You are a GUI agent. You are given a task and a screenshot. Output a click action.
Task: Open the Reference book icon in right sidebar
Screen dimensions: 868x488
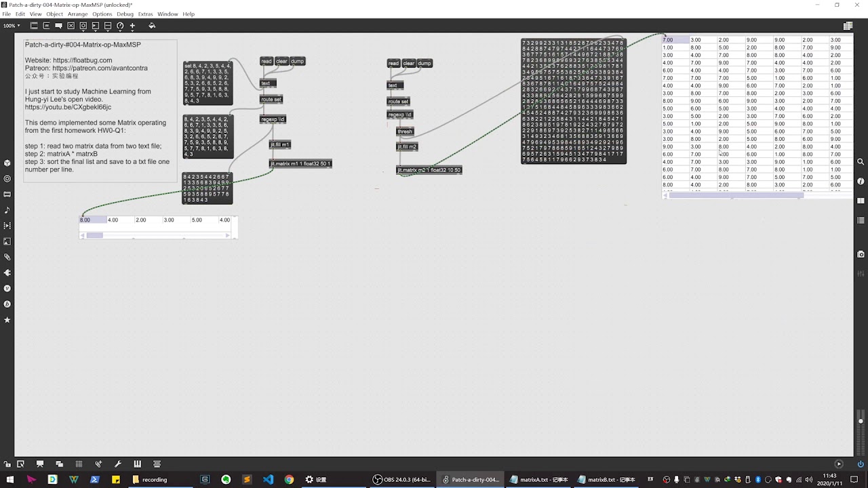pos(861,201)
